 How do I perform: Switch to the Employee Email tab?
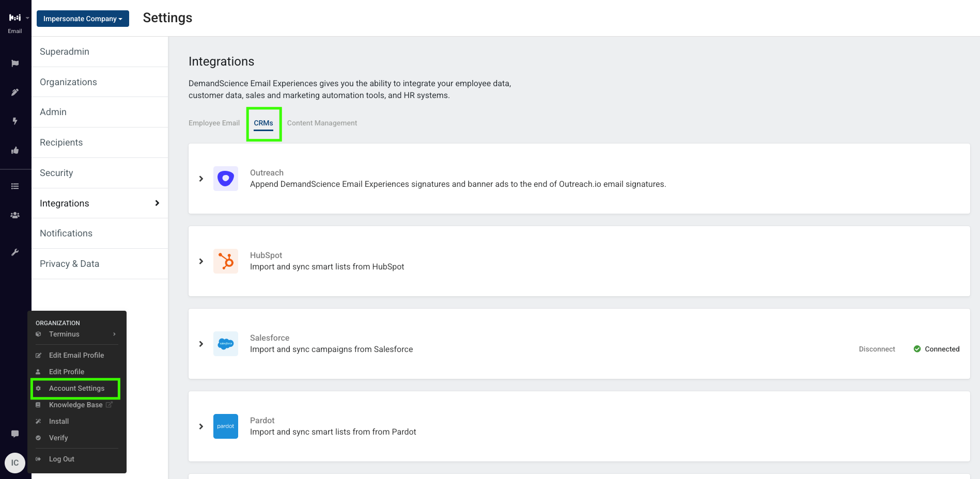pyautogui.click(x=214, y=123)
